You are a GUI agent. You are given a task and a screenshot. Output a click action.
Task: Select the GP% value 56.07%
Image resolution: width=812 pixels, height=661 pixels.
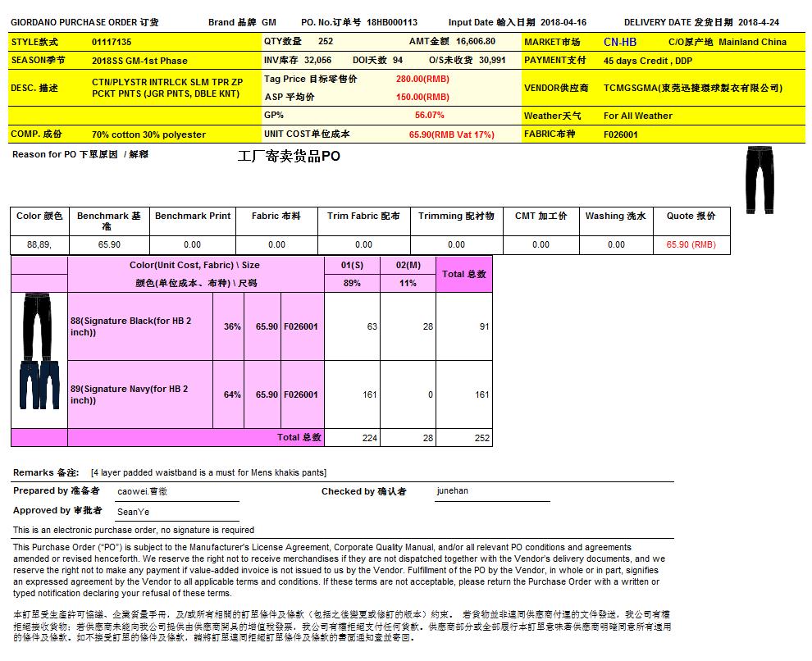(x=429, y=116)
